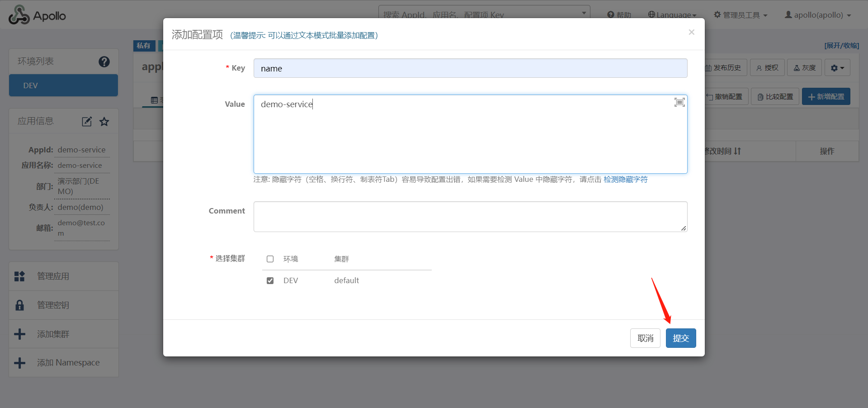Image resolution: width=868 pixels, height=408 pixels.
Task: Close the add configuration dialog
Action: point(691,32)
